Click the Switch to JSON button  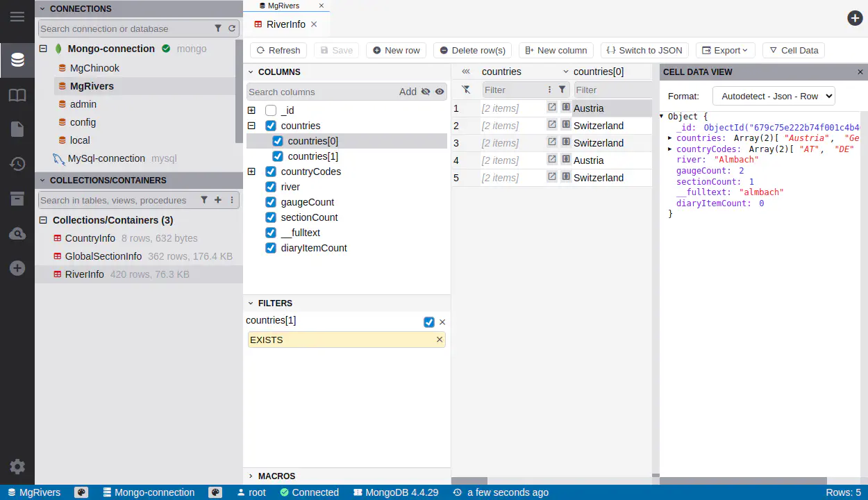644,50
